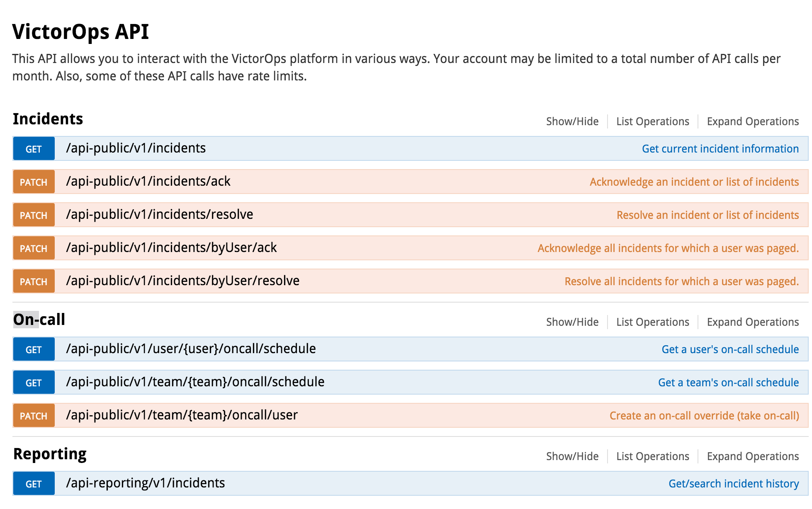This screenshot has height=509, width=812.
Task: Collapse the On-call section heading
Action: pyautogui.click(x=39, y=320)
